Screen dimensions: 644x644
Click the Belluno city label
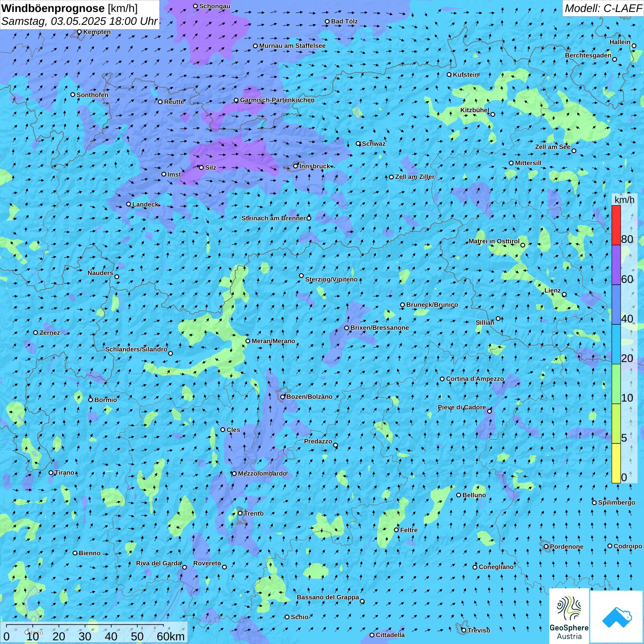click(x=474, y=495)
